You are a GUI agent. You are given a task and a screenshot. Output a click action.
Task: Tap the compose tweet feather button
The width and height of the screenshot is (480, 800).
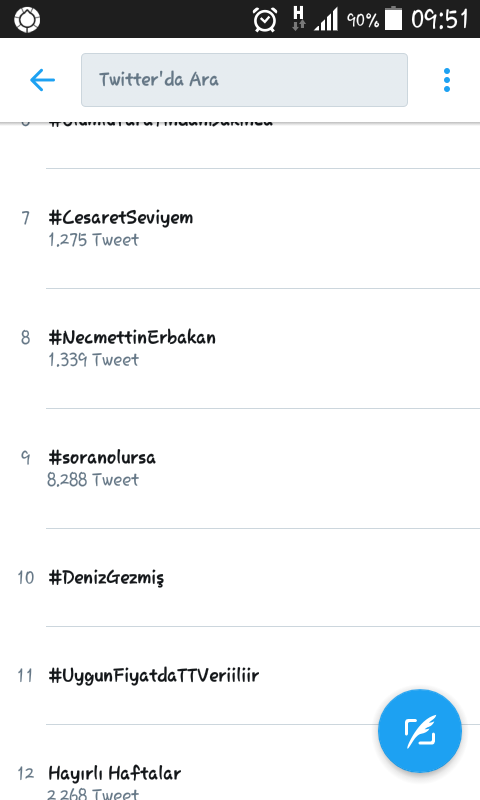click(x=420, y=731)
